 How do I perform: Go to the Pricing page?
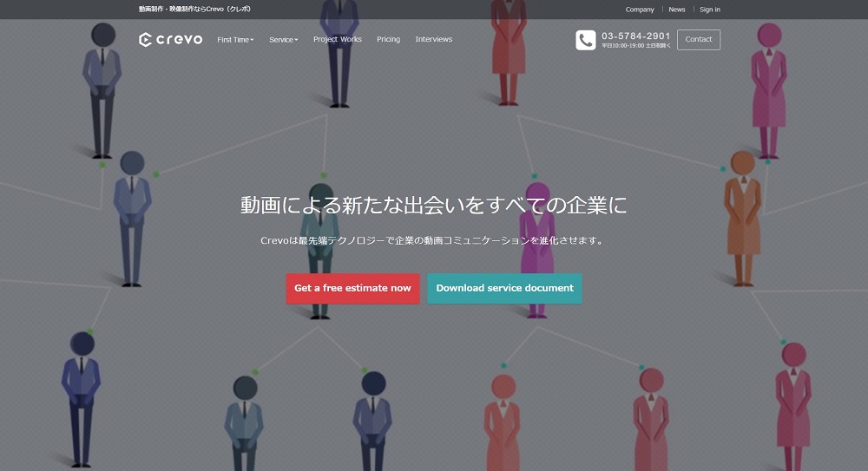(x=388, y=39)
